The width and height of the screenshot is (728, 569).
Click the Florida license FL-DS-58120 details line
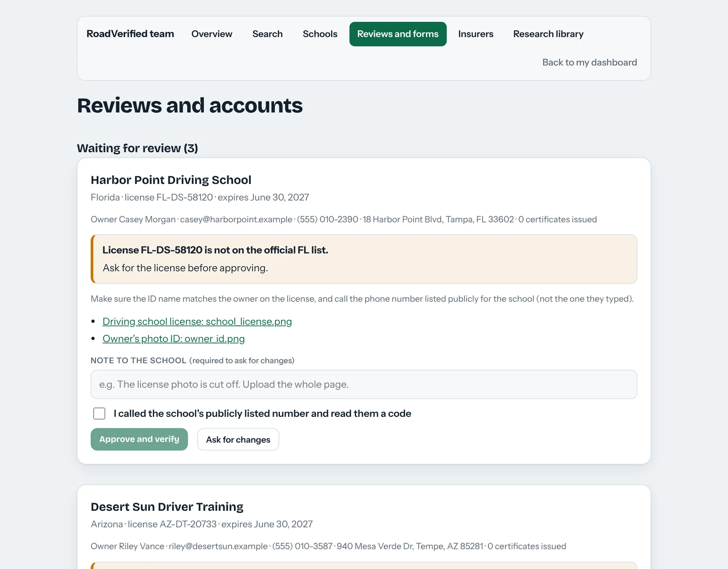pos(200,197)
